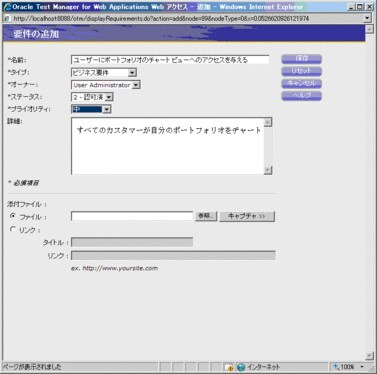Maximize the Internet Explorer window
Screen dimensions: 377x374
[x=360, y=7]
